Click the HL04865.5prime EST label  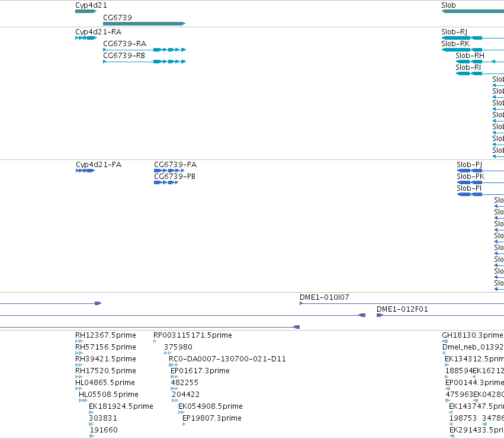click(105, 383)
